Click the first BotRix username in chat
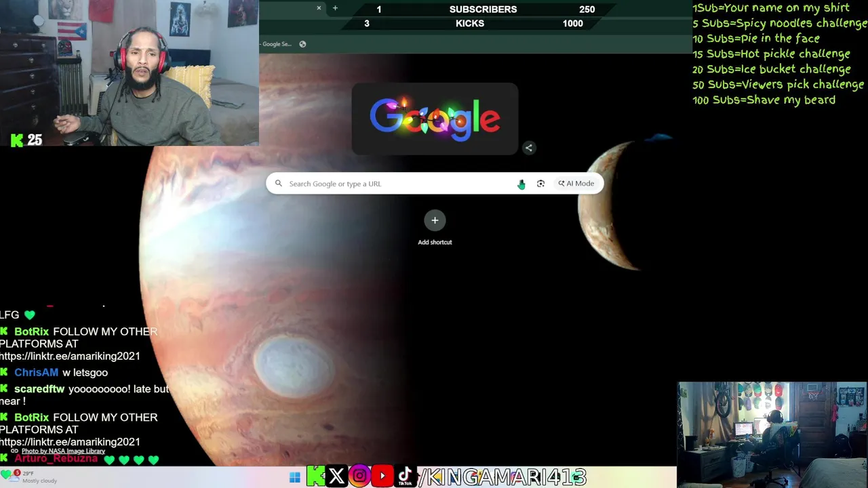 [x=31, y=331]
